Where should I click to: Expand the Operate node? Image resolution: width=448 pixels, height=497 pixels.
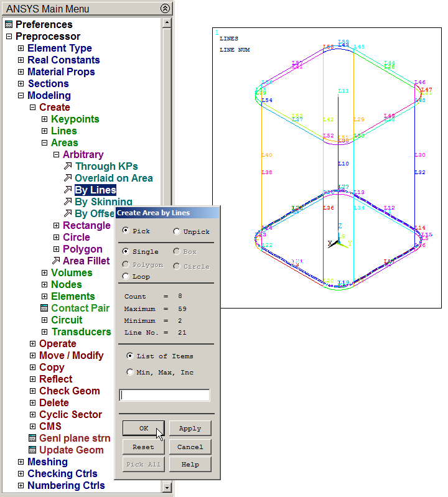pos(32,343)
